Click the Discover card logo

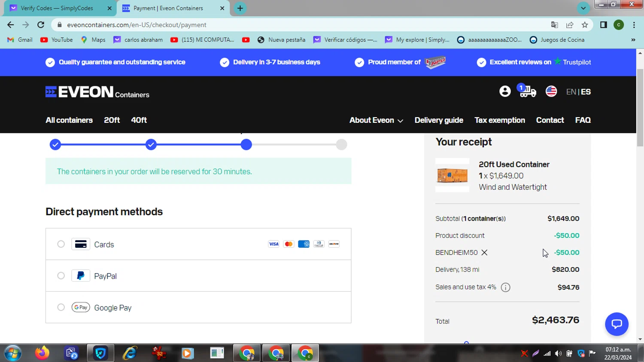click(334, 244)
